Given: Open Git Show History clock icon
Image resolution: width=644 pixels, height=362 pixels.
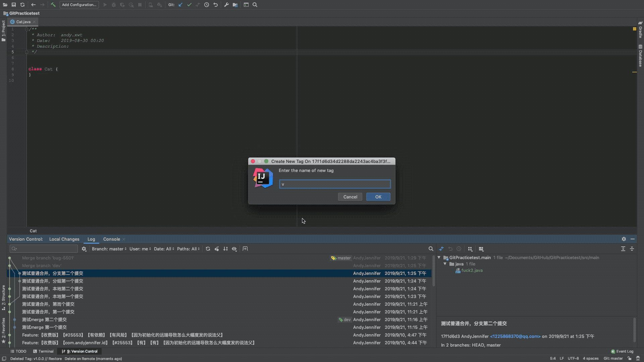Looking at the screenshot, I should [207, 5].
